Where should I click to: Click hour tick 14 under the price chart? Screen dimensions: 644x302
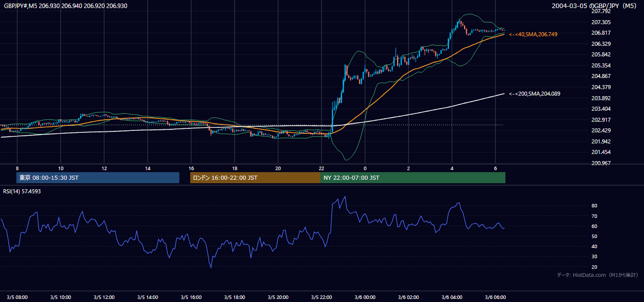point(148,168)
